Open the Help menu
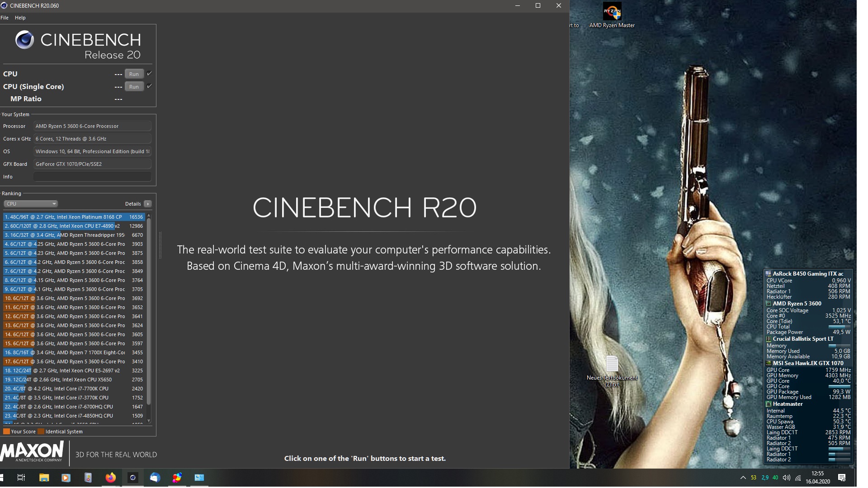Screen dimensions: 868x488 click(20, 18)
